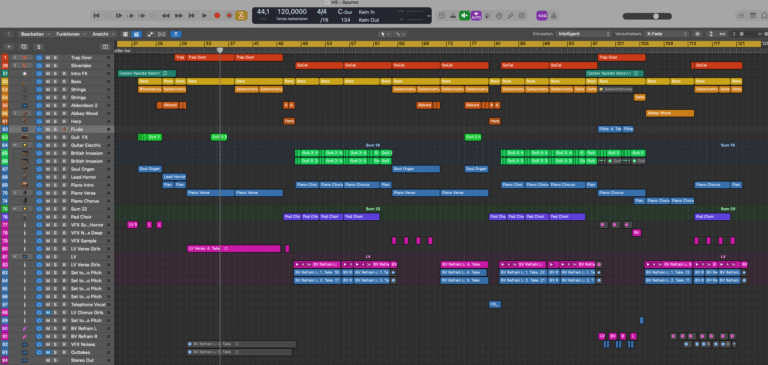Toggle the green speaker button in the control bar
The width and height of the screenshot is (768, 365).
464,16
